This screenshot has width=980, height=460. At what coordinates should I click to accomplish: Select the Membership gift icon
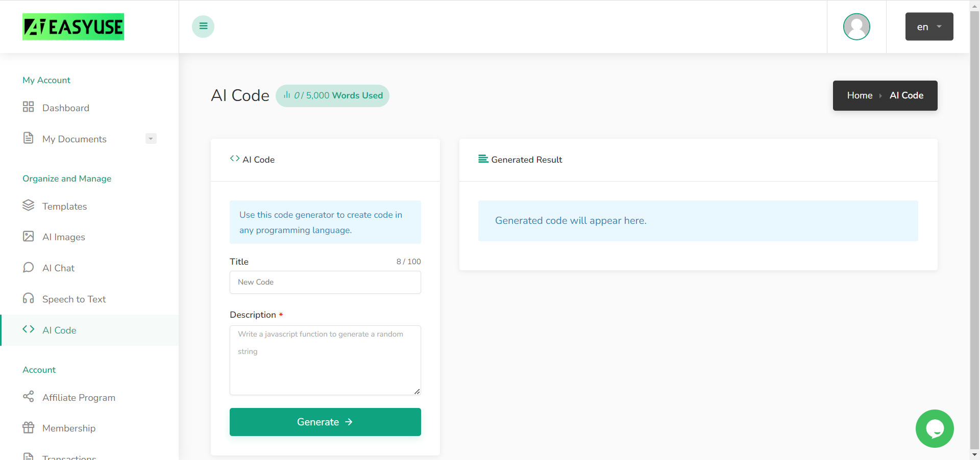click(x=29, y=428)
